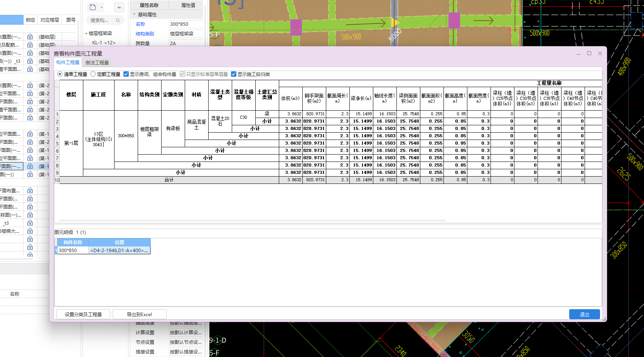Click the 属性名称 column header
The height and width of the screenshot is (357, 644).
[149, 5]
